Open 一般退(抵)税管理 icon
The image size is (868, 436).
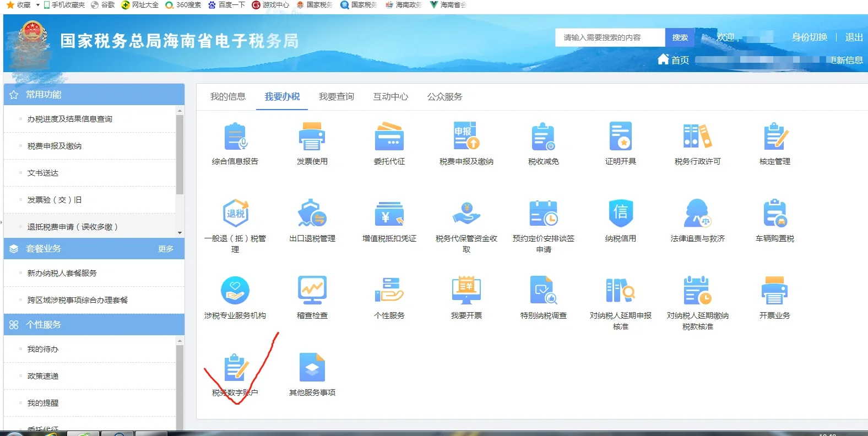[236, 213]
